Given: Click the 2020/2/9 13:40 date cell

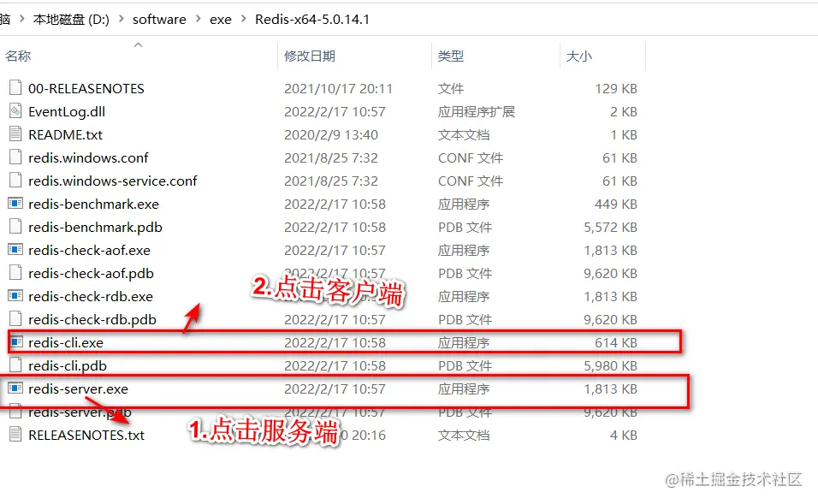Looking at the screenshot, I should tap(331, 134).
